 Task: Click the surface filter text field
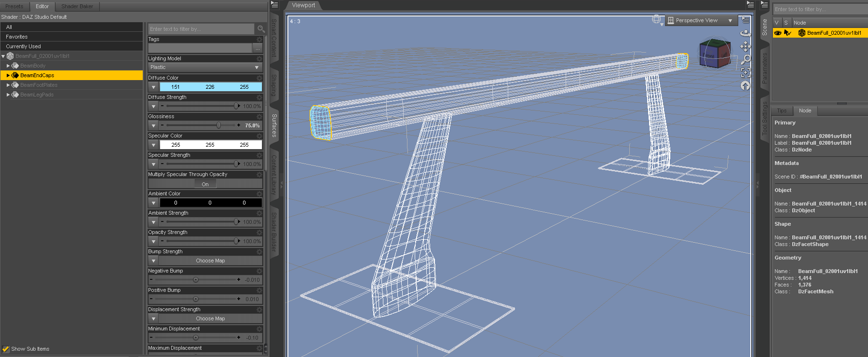(201, 29)
